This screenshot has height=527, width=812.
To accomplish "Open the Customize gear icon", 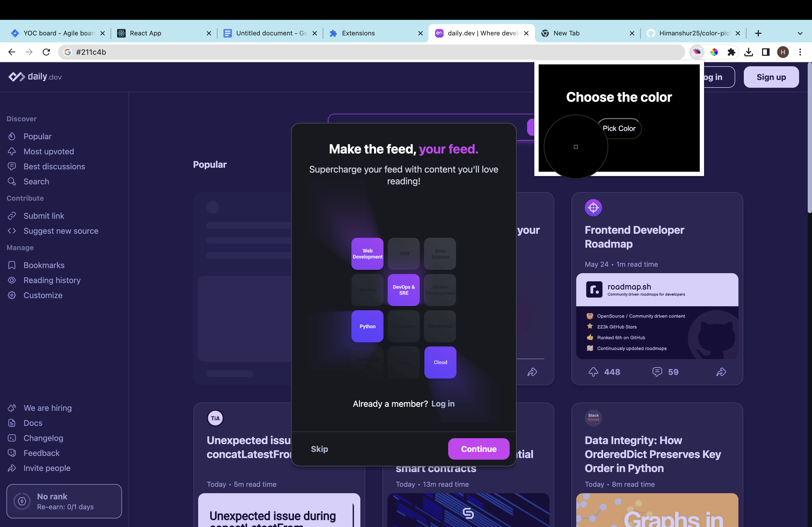I will [x=12, y=295].
